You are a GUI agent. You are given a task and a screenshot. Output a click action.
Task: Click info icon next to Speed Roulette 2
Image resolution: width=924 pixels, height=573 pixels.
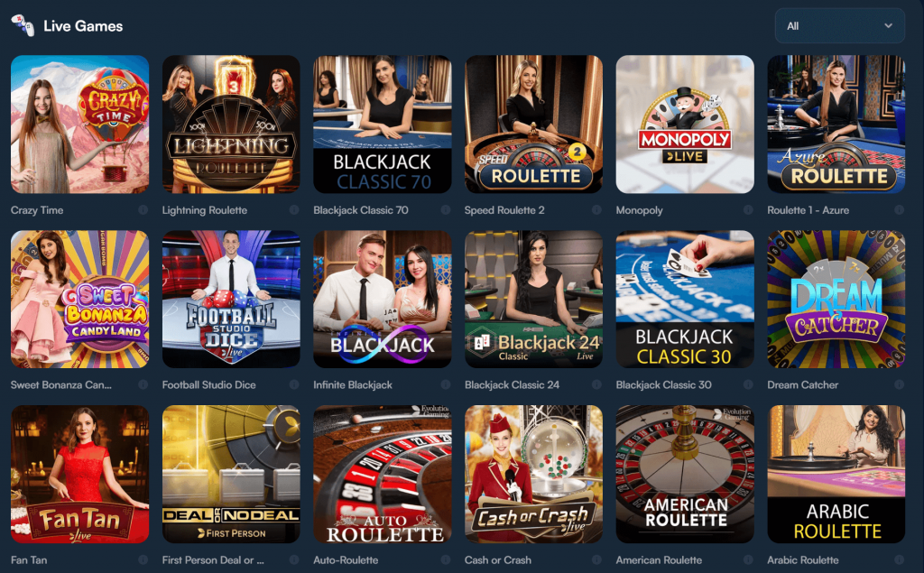tap(597, 210)
